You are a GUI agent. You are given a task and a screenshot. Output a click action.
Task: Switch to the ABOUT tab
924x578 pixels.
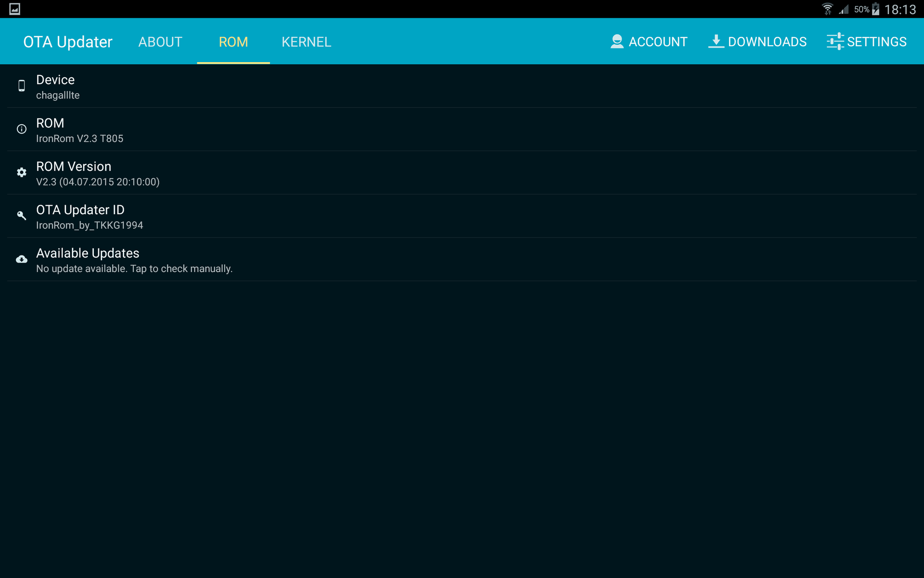[160, 42]
